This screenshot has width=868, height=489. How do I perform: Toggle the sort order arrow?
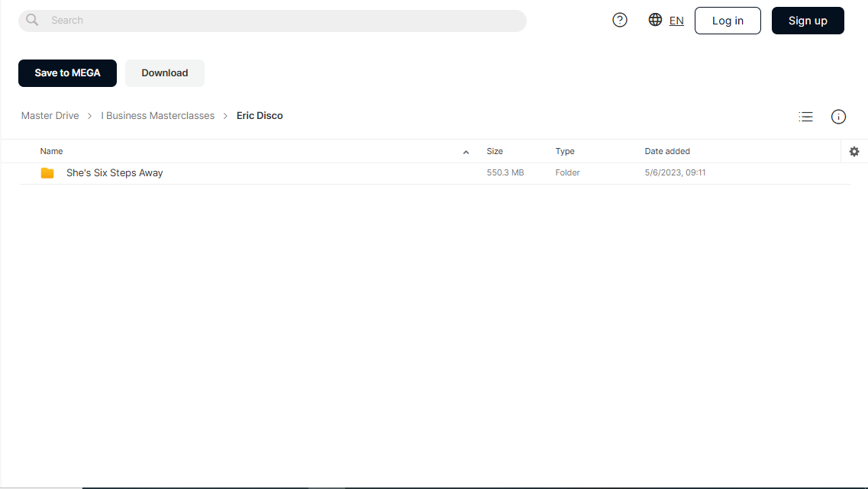pos(466,152)
